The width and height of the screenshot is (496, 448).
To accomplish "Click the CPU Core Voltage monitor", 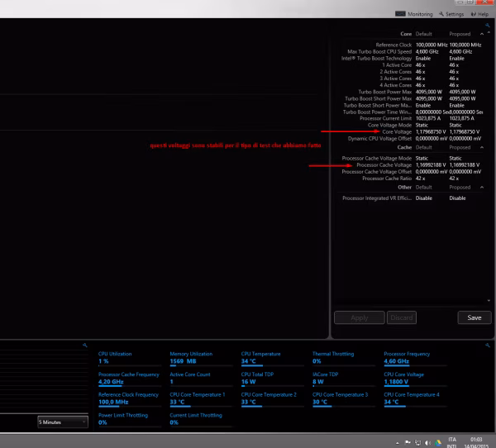I will point(416,379).
